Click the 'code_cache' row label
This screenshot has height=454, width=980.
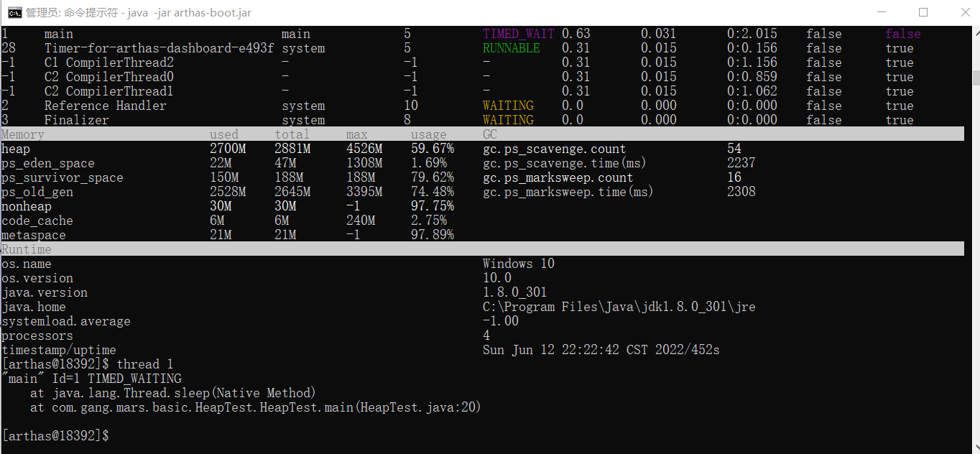click(x=37, y=221)
